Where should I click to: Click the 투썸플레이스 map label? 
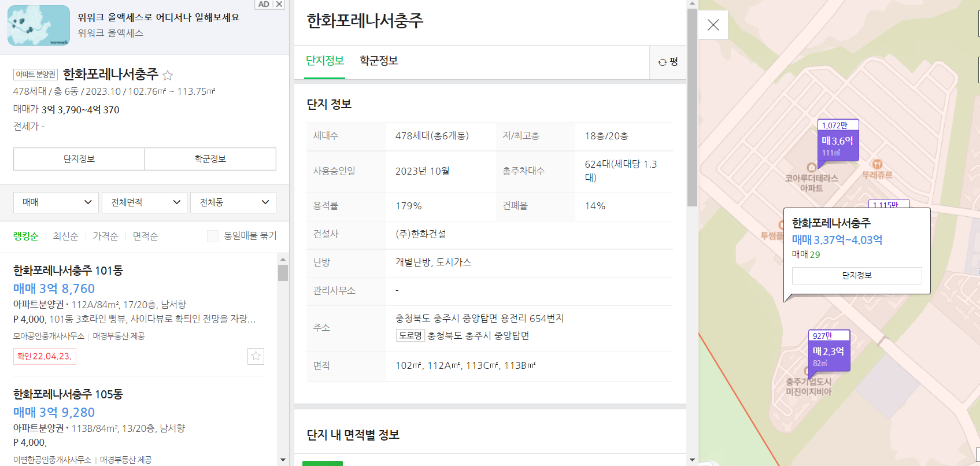click(x=771, y=235)
